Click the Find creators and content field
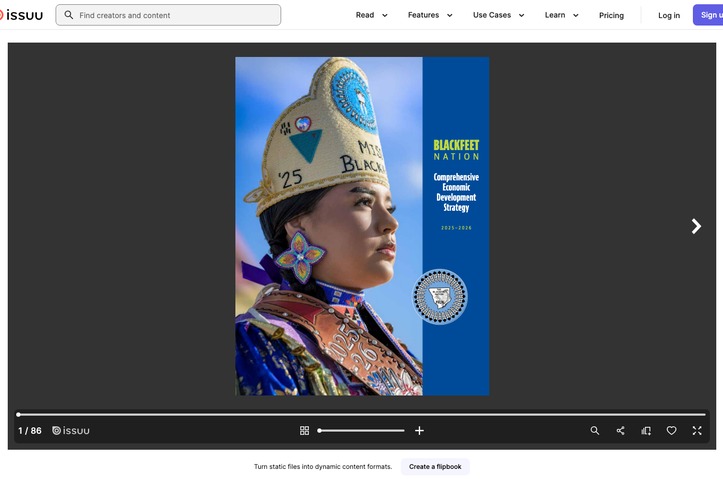Screen dimensions: 723x479 168,15
